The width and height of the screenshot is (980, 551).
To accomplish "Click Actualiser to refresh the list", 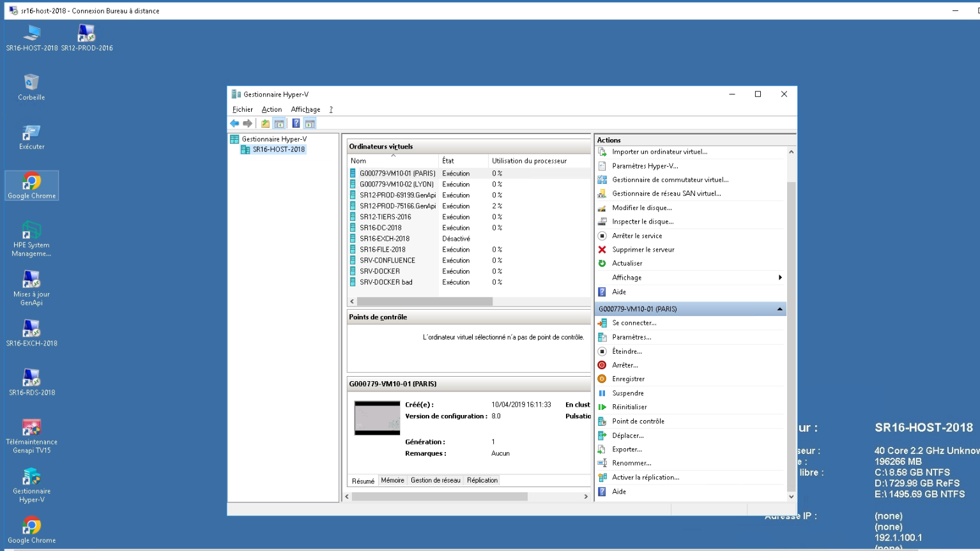I will pyautogui.click(x=627, y=263).
